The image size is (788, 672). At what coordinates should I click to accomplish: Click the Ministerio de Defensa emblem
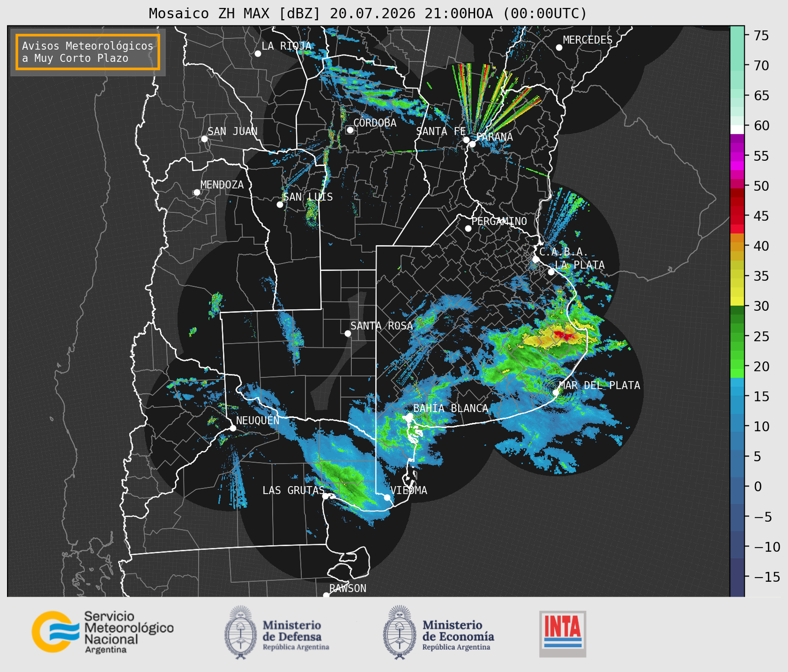coord(240,632)
